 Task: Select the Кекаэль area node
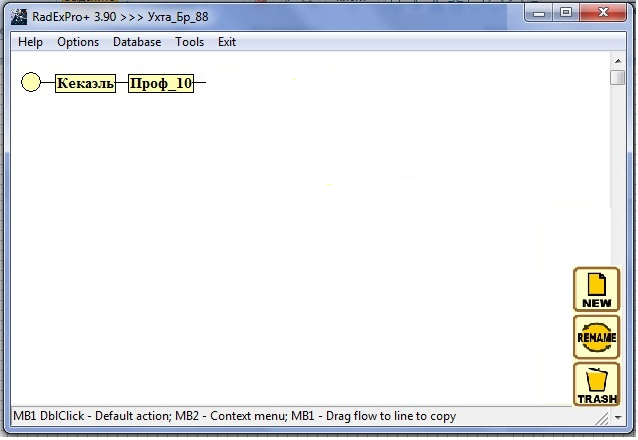pyautogui.click(x=85, y=83)
